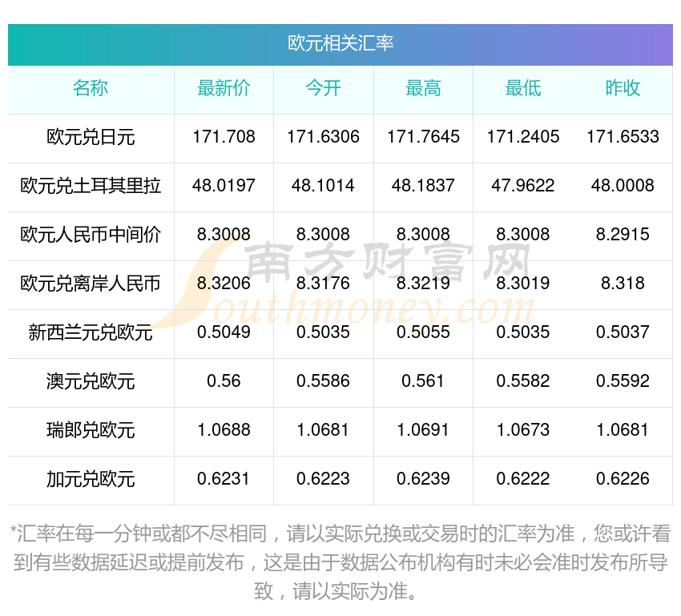Click the exchange rate disclaimer footnote
681x616 pixels.
point(340,562)
